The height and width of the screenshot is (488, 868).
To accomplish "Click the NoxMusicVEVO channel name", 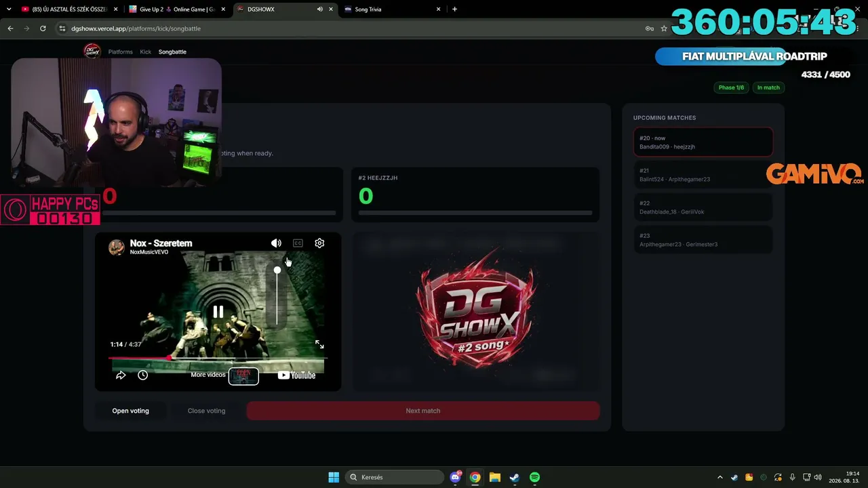I will pyautogui.click(x=149, y=252).
